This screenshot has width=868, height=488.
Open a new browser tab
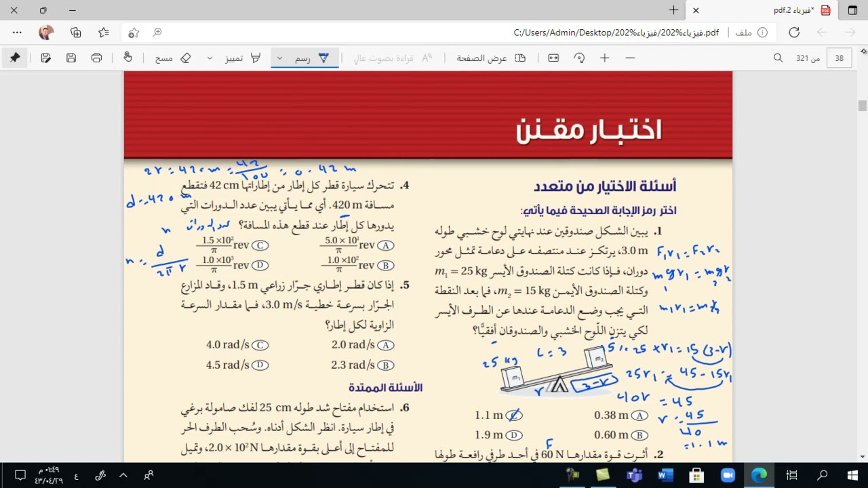[x=673, y=10]
